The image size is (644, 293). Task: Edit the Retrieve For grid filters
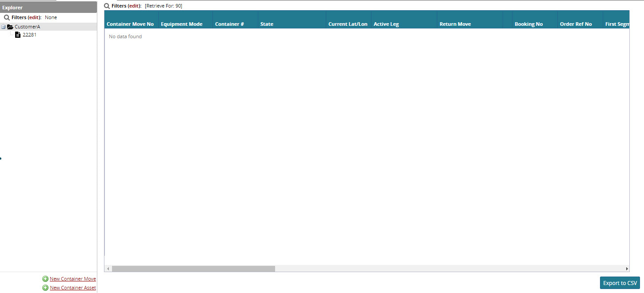134,6
